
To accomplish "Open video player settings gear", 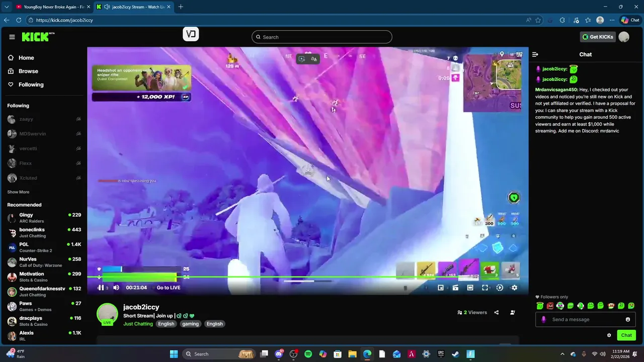I will pyautogui.click(x=514, y=288).
